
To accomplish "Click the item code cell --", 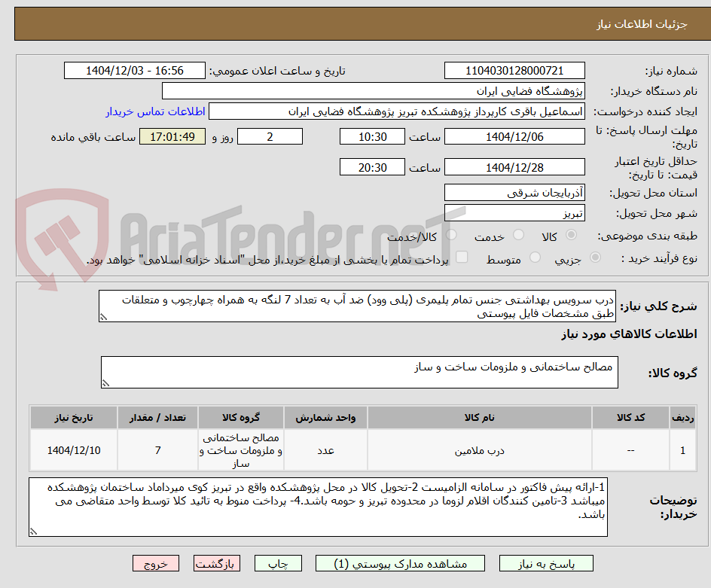I will (x=630, y=450).
